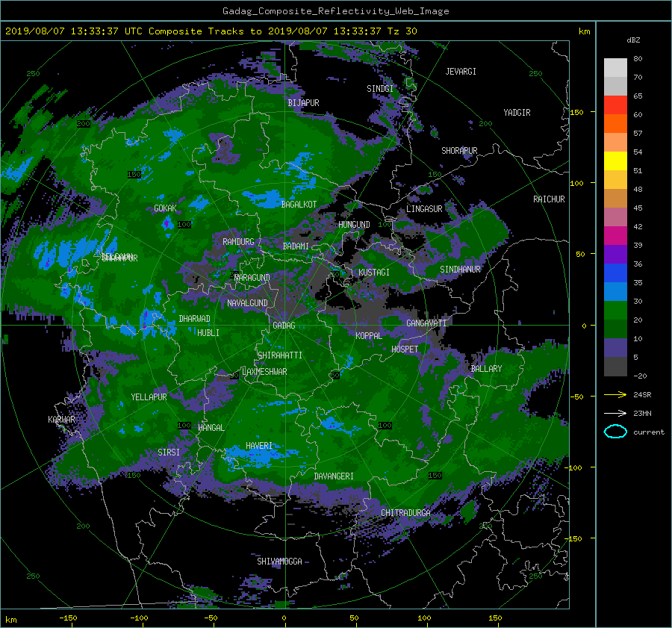Select the HUBLI label
Viewport: 672px width, 628px height.
click(x=208, y=333)
